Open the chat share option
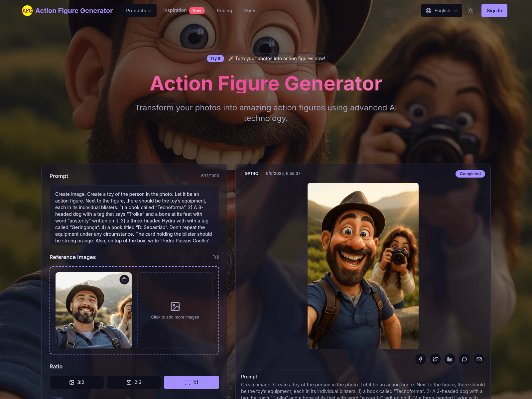The image size is (532, 399). point(465,359)
